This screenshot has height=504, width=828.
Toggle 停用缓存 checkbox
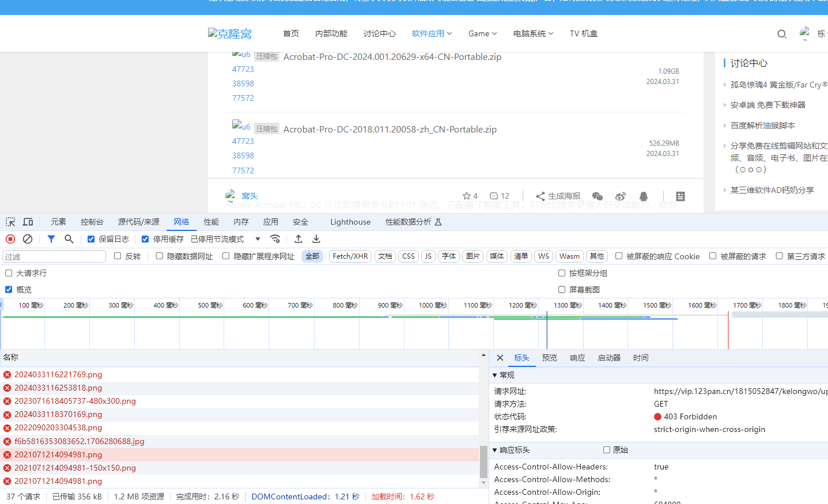pyautogui.click(x=145, y=239)
